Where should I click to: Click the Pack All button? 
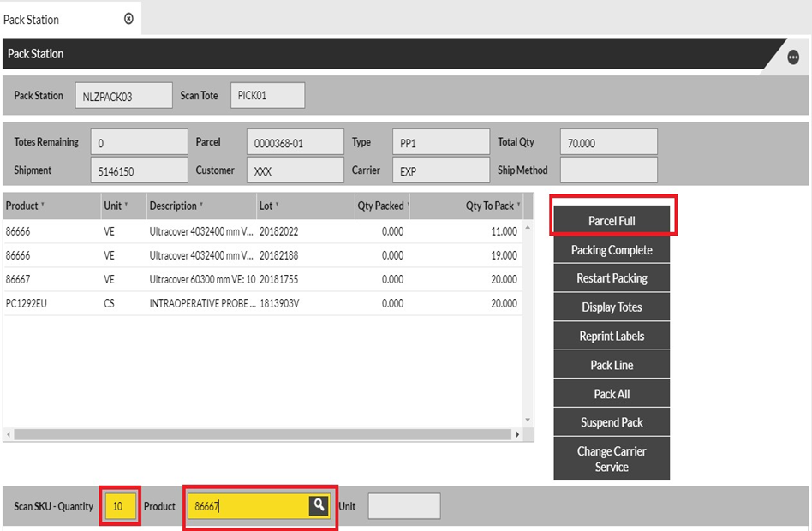(612, 394)
